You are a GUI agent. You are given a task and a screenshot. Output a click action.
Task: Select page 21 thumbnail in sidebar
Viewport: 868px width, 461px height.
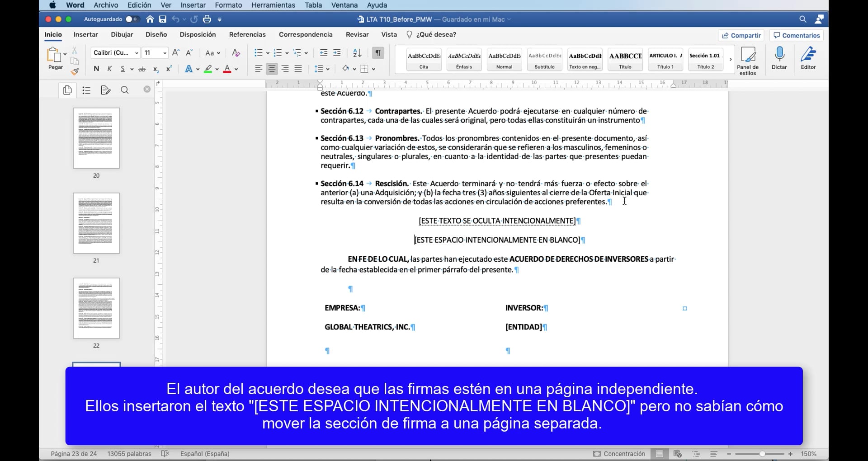click(x=96, y=223)
